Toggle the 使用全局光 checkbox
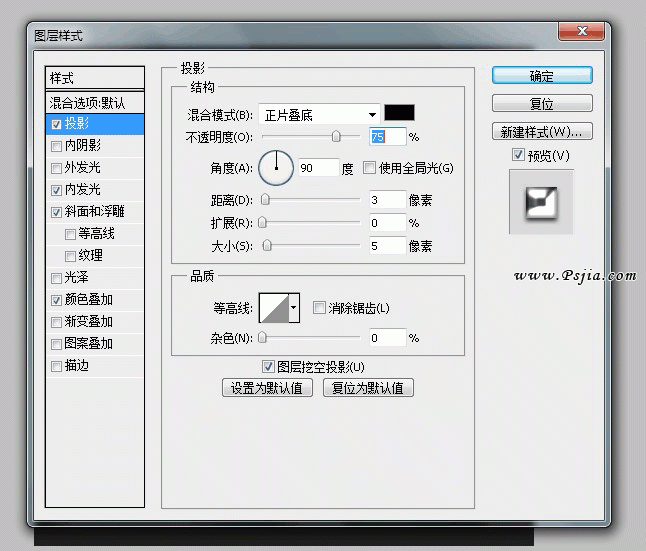Image resolution: width=646 pixels, height=551 pixels. click(x=369, y=167)
